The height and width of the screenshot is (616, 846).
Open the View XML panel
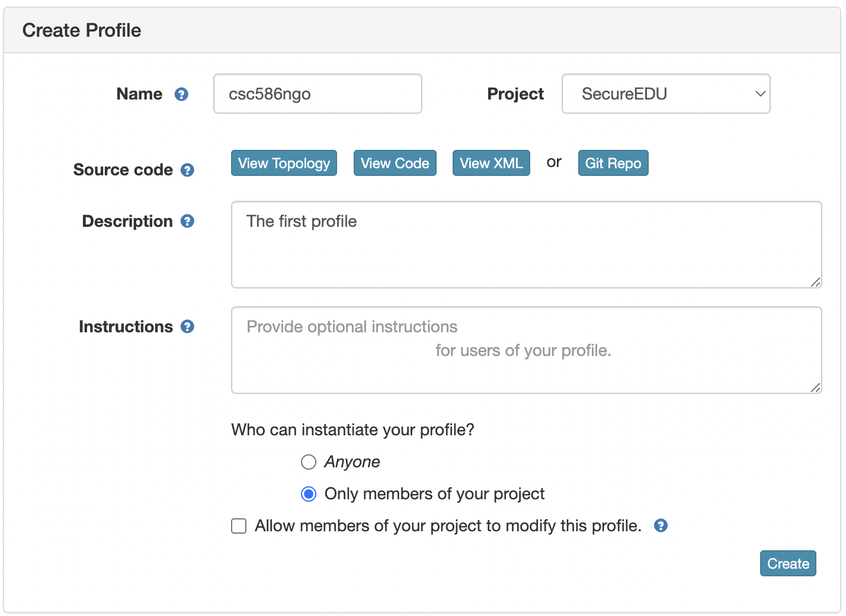pyautogui.click(x=491, y=163)
